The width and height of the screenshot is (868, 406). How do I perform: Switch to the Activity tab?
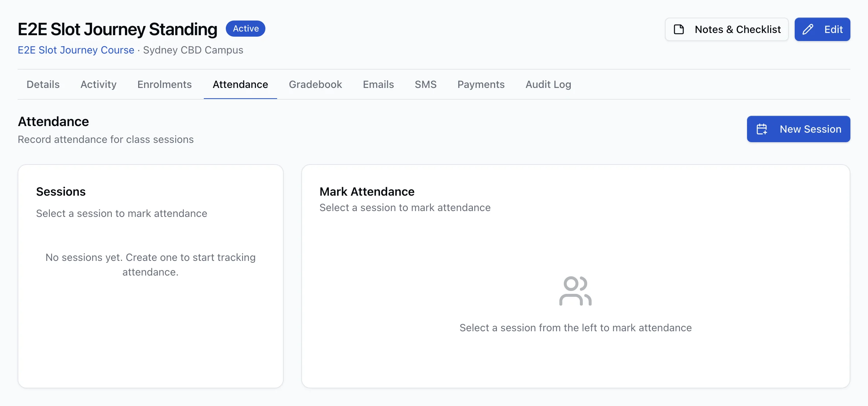[x=99, y=84]
